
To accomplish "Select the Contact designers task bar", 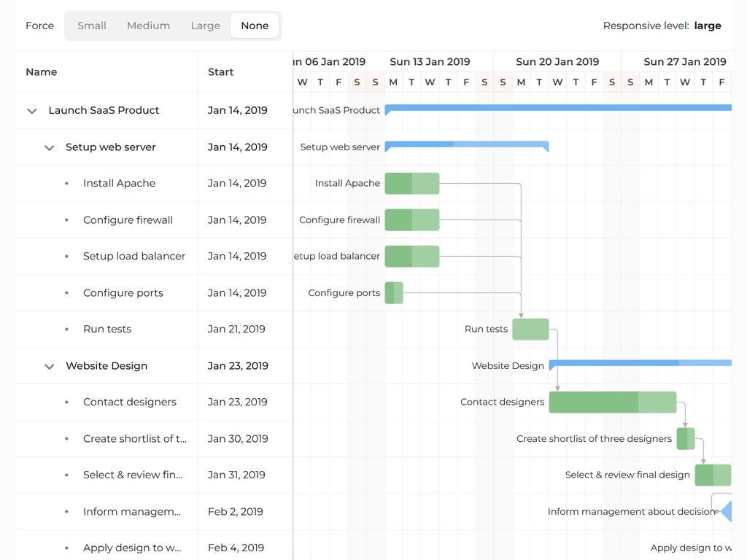I will [612, 402].
